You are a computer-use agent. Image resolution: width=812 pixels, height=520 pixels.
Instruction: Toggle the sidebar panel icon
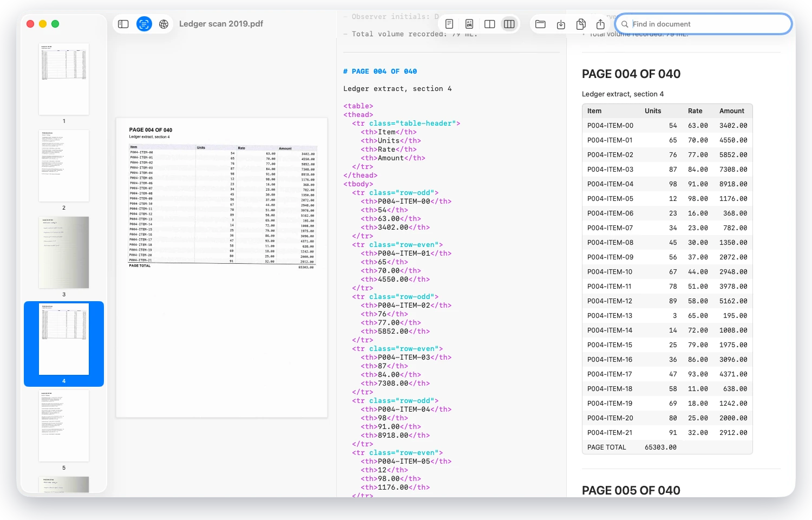[x=123, y=24]
